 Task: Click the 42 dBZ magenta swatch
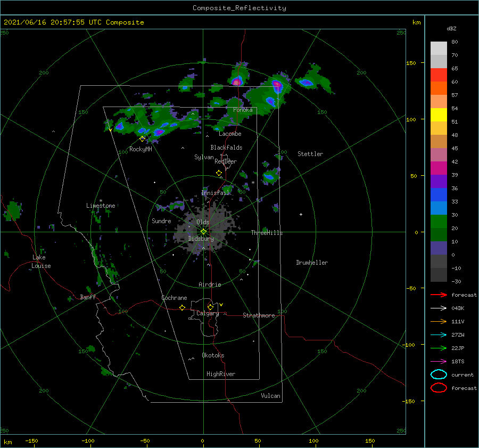439,168
